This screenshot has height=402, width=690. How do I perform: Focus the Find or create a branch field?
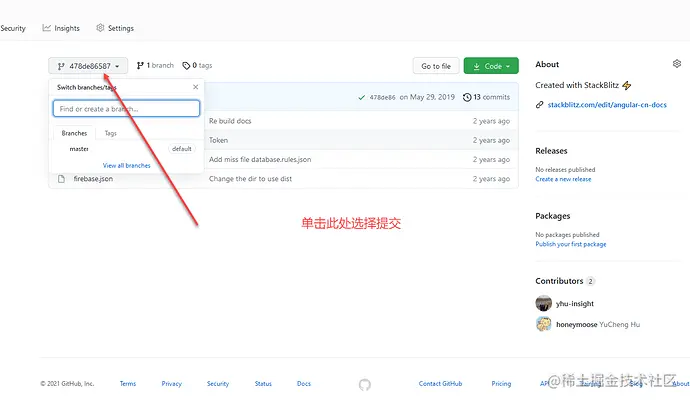(x=126, y=109)
